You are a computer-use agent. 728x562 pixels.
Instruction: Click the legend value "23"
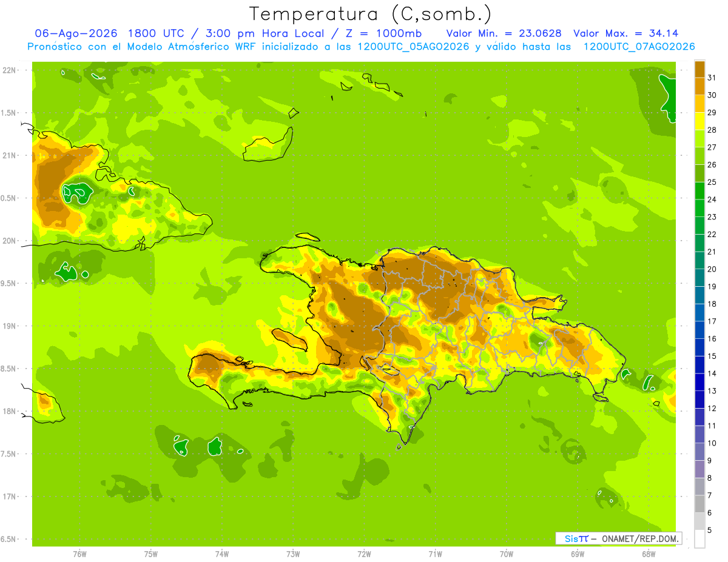point(712,217)
